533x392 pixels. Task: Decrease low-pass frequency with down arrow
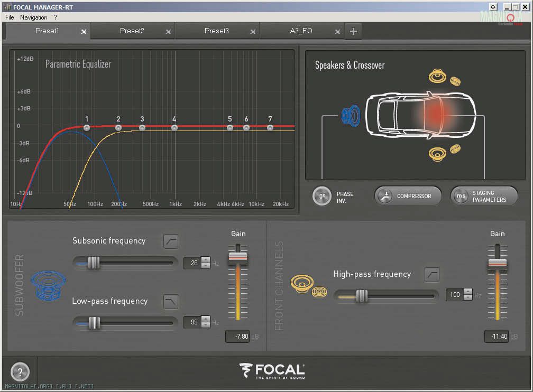(x=206, y=325)
